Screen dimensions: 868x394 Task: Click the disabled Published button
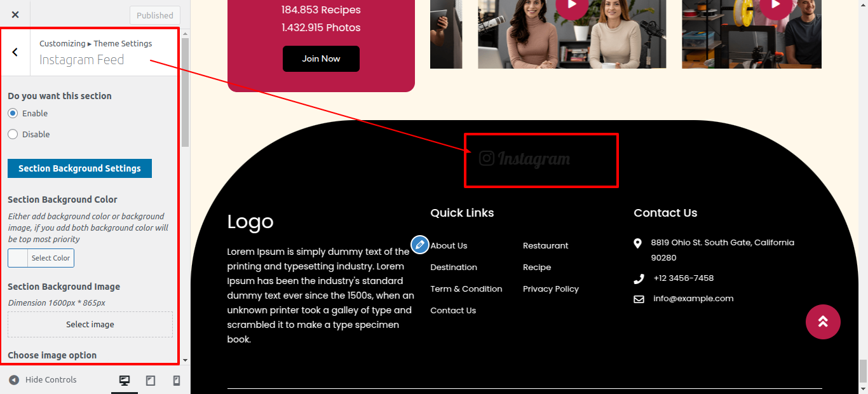[155, 15]
